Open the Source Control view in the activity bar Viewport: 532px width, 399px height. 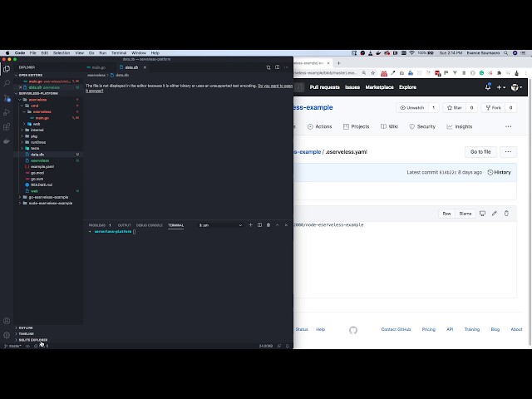click(x=7, y=98)
